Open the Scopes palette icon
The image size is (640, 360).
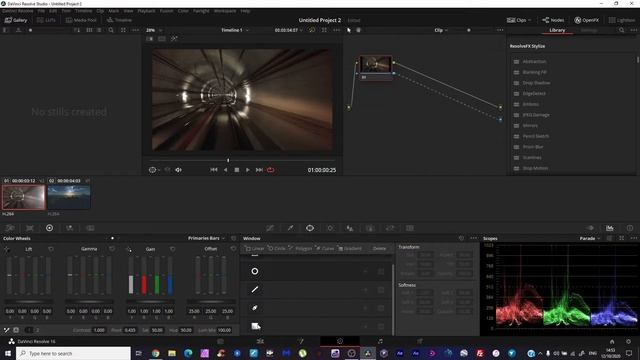pos(610,228)
